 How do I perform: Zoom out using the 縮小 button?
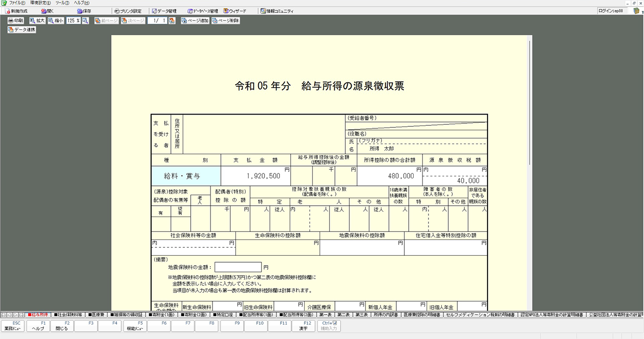pos(56,21)
